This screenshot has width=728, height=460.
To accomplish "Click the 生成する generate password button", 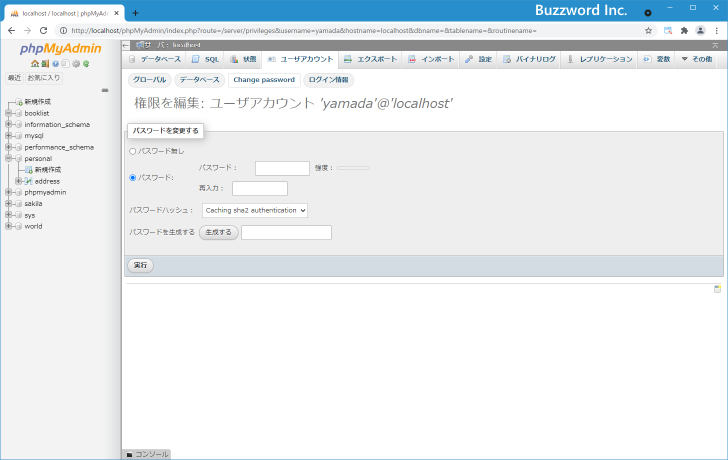I will pyautogui.click(x=219, y=233).
